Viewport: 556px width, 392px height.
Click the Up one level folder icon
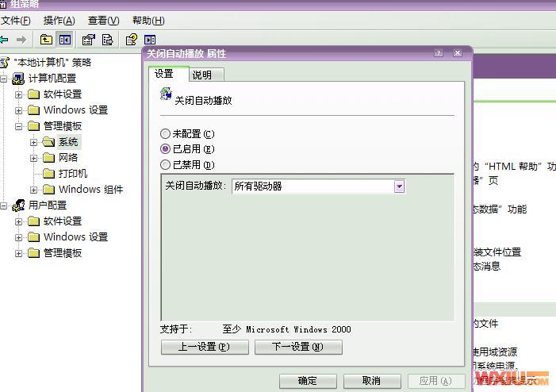click(47, 39)
